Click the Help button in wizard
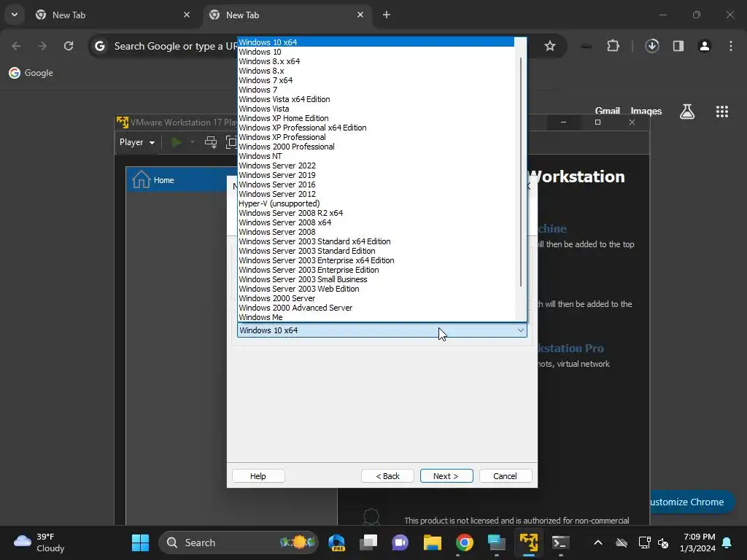747x560 pixels. tap(258, 475)
